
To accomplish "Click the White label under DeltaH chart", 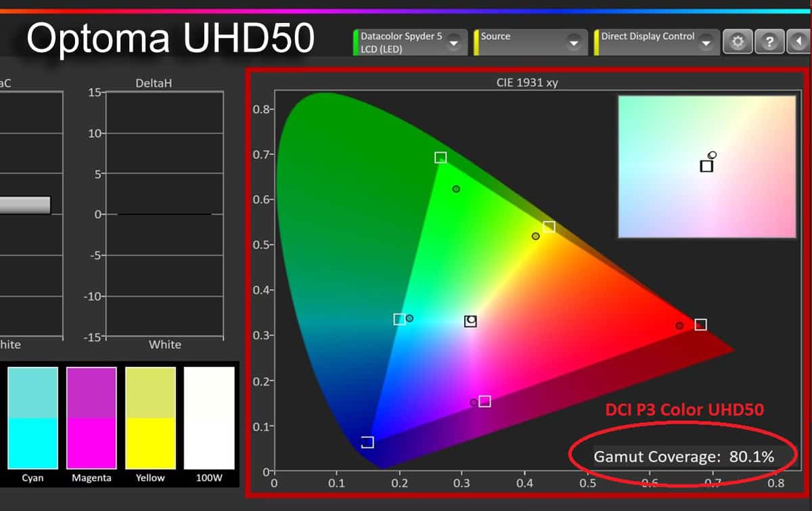I will click(x=165, y=345).
